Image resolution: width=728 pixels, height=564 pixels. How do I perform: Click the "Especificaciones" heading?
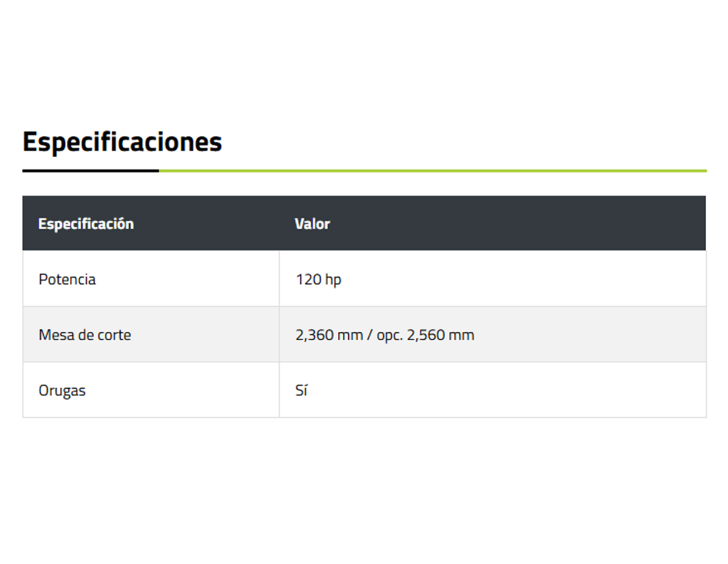tap(122, 143)
